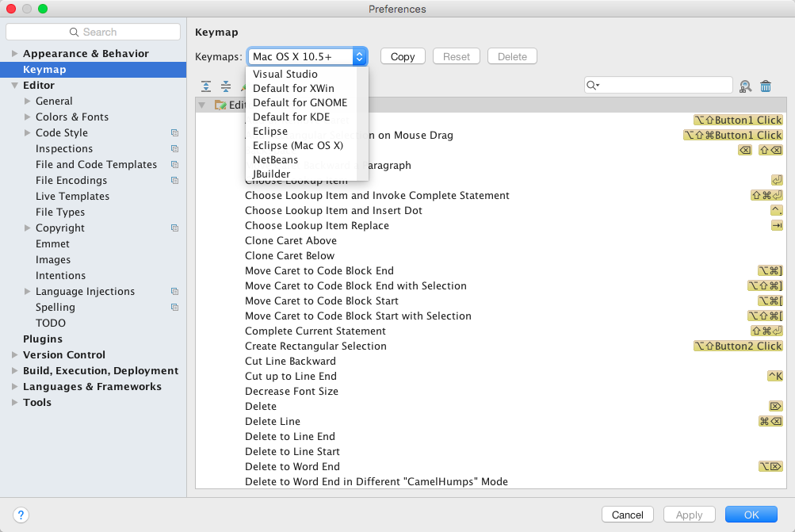Click the project-level icon beside Spelling
795x532 pixels.
(x=174, y=308)
